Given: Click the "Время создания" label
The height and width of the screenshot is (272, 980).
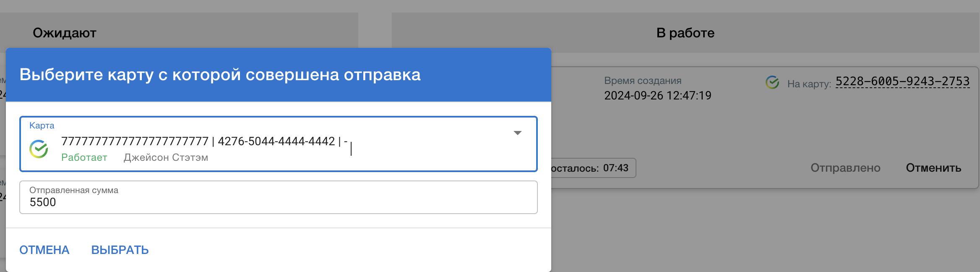Looking at the screenshot, I should point(642,81).
